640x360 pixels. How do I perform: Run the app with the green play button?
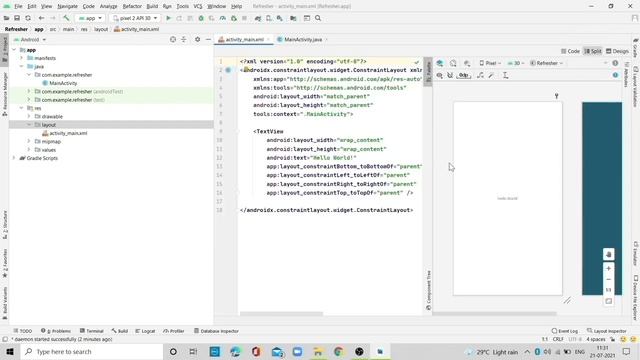point(168,18)
